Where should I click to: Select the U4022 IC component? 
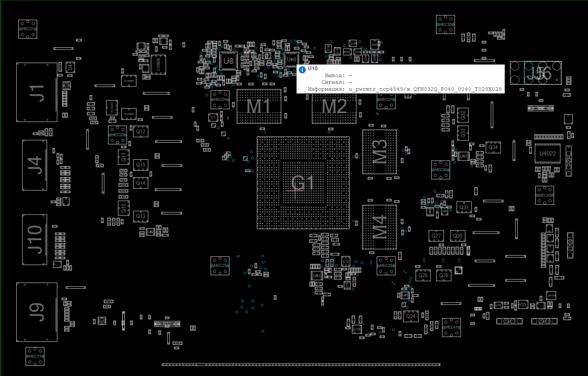click(x=548, y=153)
